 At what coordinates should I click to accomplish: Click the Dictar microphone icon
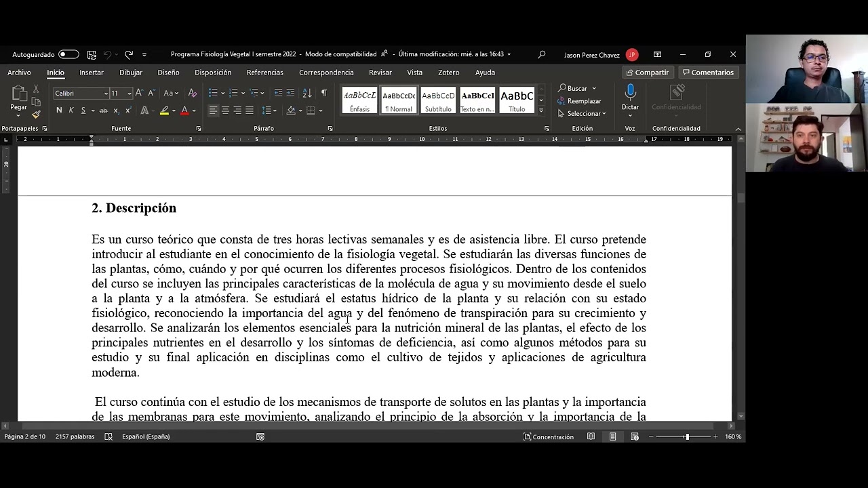point(630,94)
